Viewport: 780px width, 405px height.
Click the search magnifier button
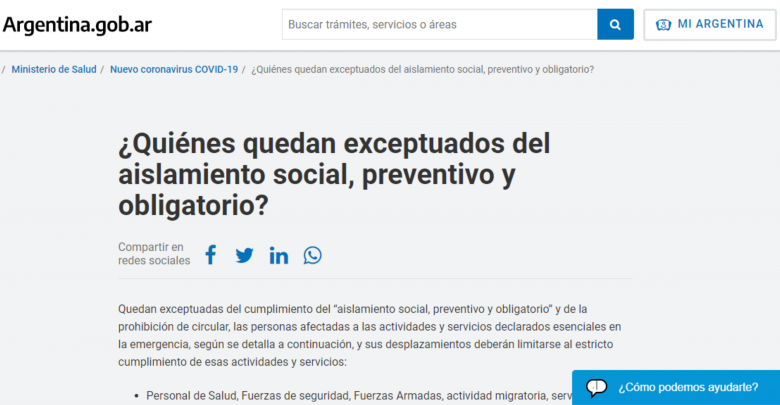(x=615, y=24)
